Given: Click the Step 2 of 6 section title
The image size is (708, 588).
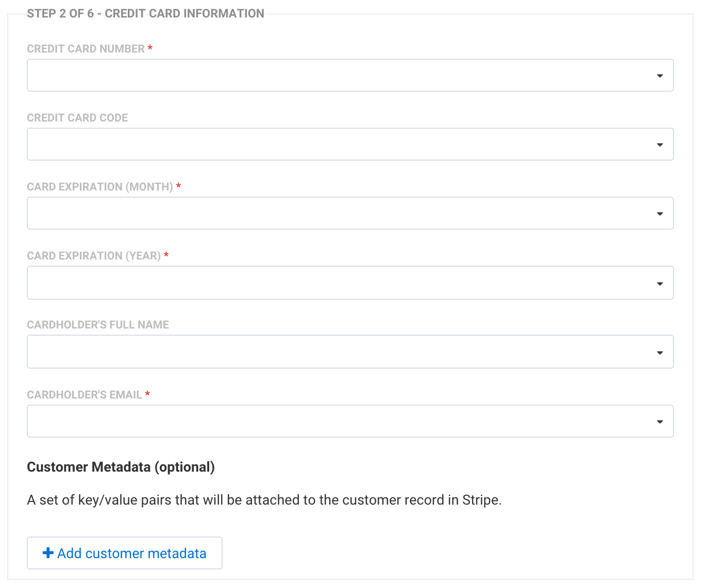Looking at the screenshot, I should tap(145, 14).
